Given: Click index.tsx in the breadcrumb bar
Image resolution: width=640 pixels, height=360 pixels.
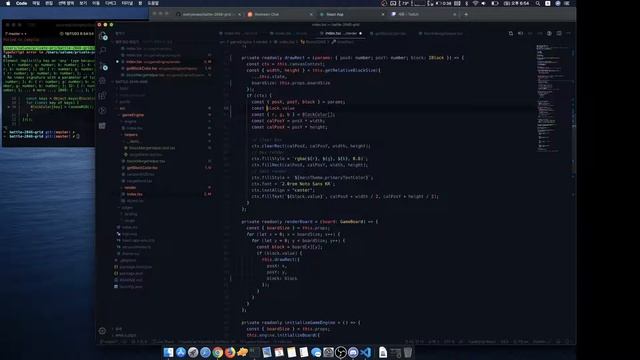Looking at the screenshot, I should coord(284,42).
